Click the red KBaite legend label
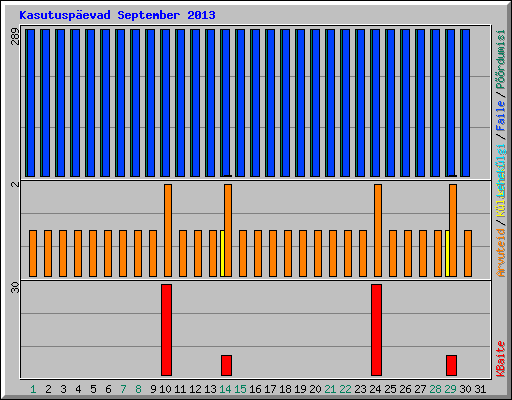Viewport: 512px width, 400px height. point(500,359)
